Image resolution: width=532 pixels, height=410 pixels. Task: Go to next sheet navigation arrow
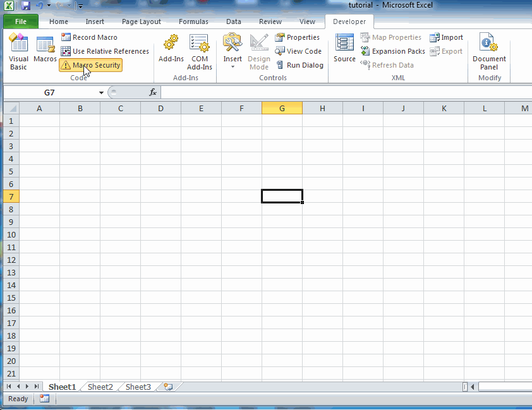point(27,386)
